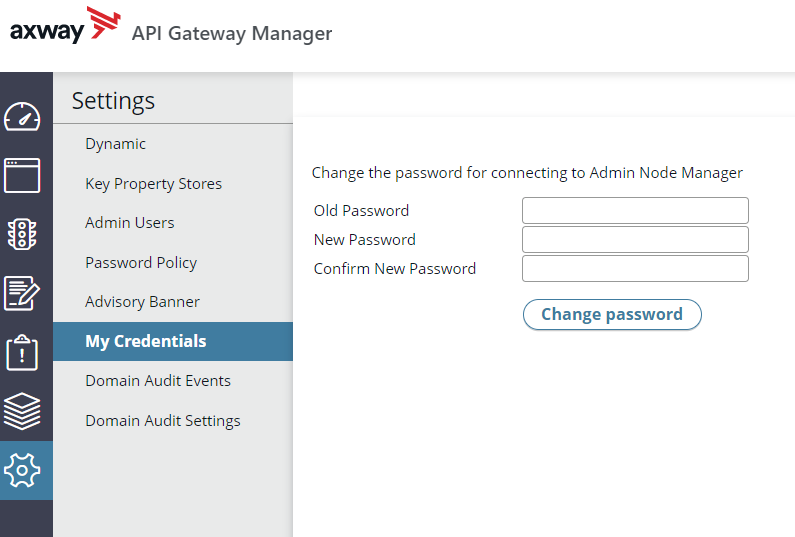Screen dimensions: 795x537
Task: Open the Advisory Banner settings
Action: (142, 302)
